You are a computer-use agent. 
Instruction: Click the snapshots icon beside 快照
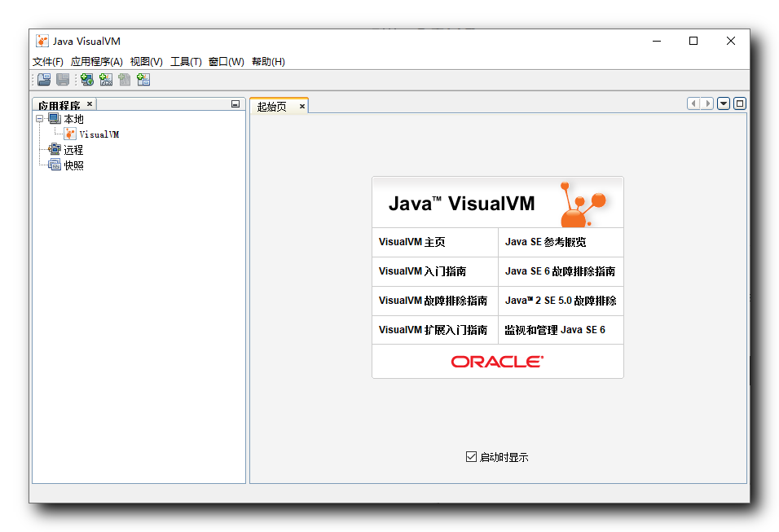coord(54,165)
